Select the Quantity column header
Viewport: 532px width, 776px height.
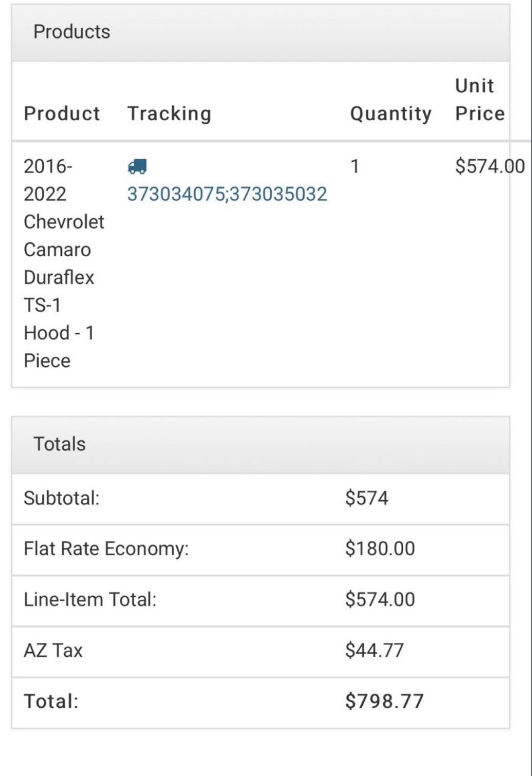point(391,114)
